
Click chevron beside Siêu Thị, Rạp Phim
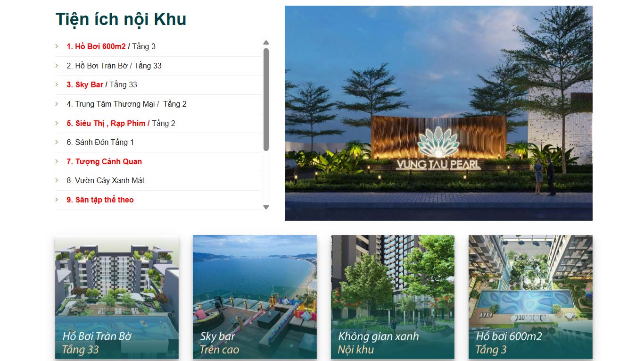point(57,123)
